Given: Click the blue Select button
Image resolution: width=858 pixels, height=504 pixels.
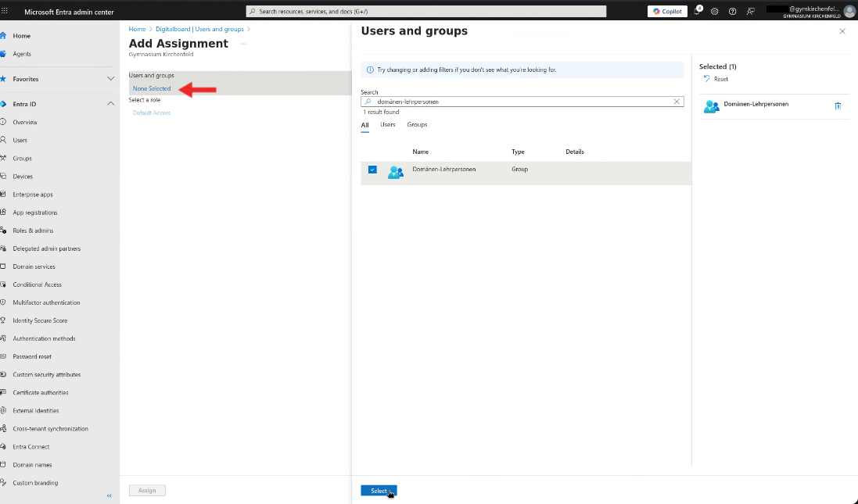Looking at the screenshot, I should pos(379,490).
